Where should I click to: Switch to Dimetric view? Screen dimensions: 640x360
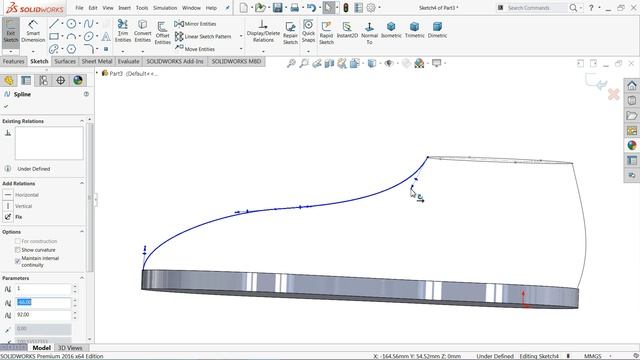437,30
